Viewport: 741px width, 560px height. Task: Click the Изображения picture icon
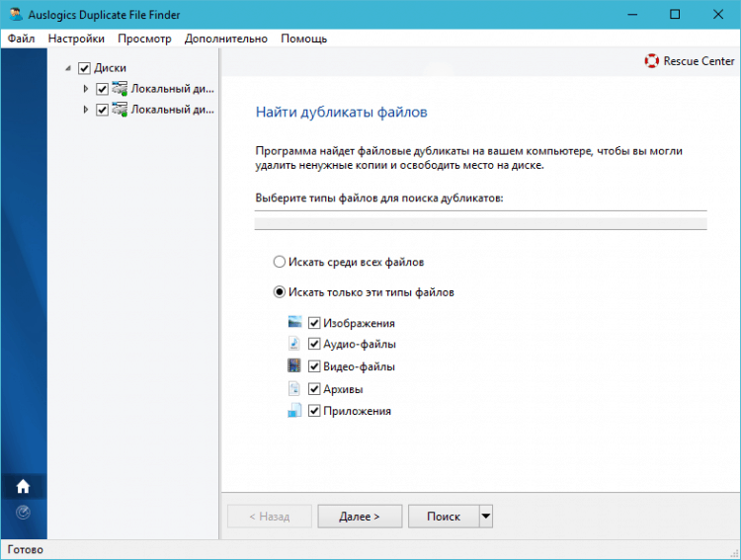294,322
